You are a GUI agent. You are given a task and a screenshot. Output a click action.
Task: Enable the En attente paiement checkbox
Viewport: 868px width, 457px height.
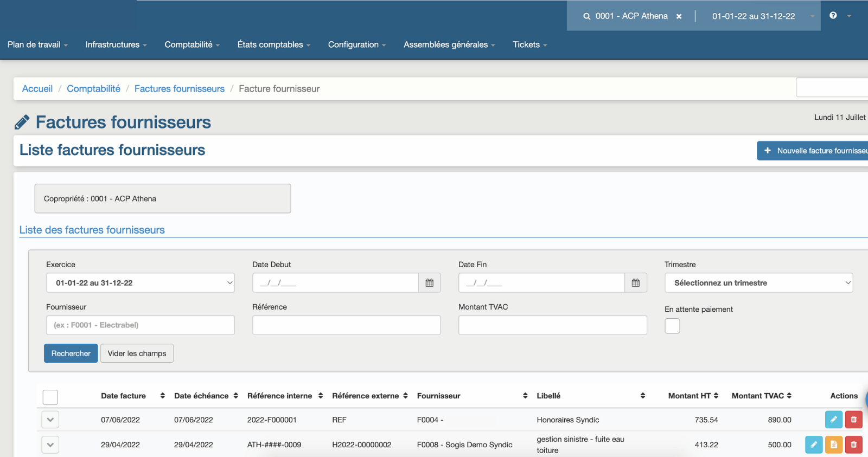672,326
